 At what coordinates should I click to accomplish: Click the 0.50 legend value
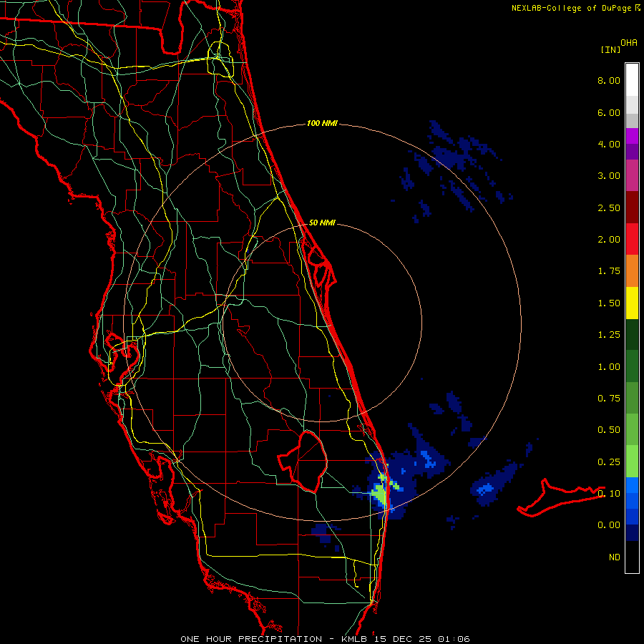pyautogui.click(x=609, y=430)
